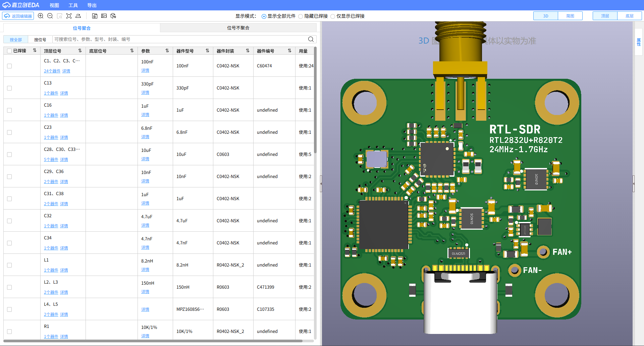Switch to the 位号聚合 tab
Image resolution: width=644 pixels, height=346 pixels.
pos(82,28)
